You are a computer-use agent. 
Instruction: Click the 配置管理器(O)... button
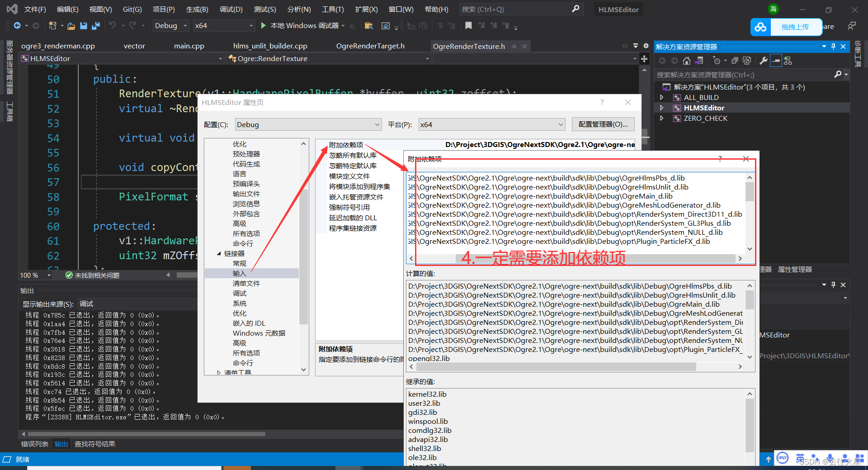[x=603, y=124]
